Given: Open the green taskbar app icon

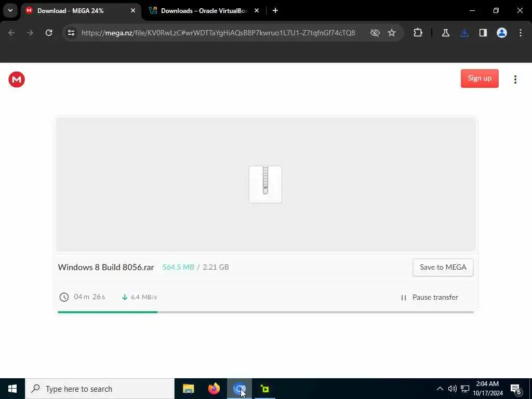Looking at the screenshot, I should [x=265, y=389].
